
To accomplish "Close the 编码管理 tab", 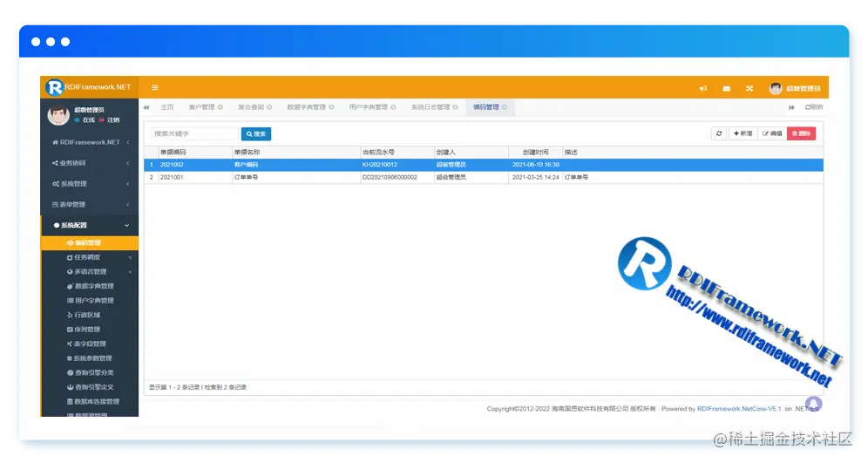I will [x=505, y=107].
